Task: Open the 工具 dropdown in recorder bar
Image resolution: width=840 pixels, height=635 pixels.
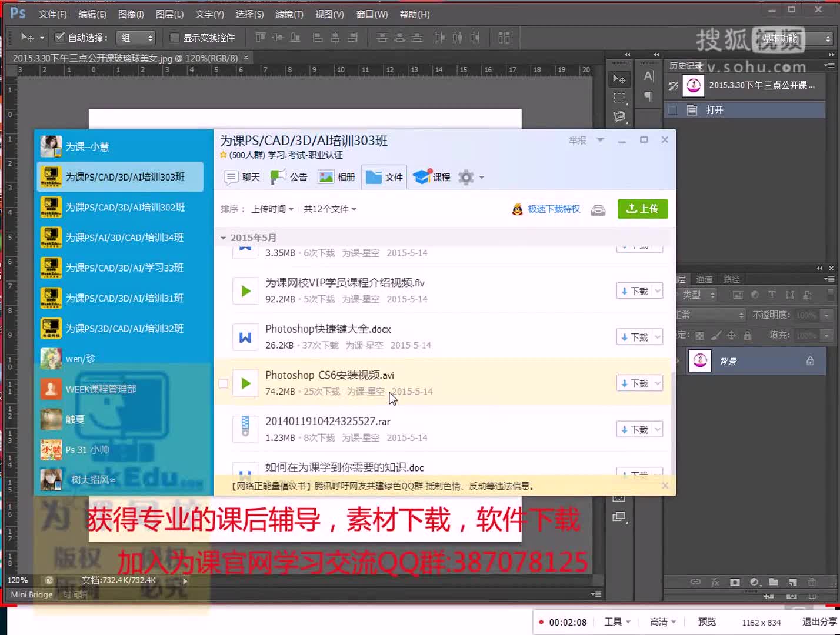Action: click(617, 622)
